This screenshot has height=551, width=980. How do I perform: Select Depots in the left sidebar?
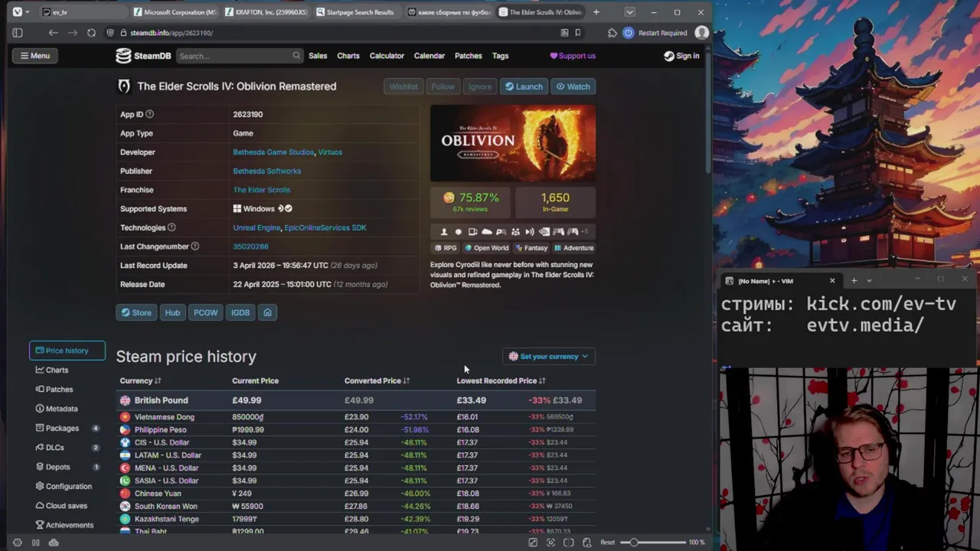pyautogui.click(x=67, y=467)
